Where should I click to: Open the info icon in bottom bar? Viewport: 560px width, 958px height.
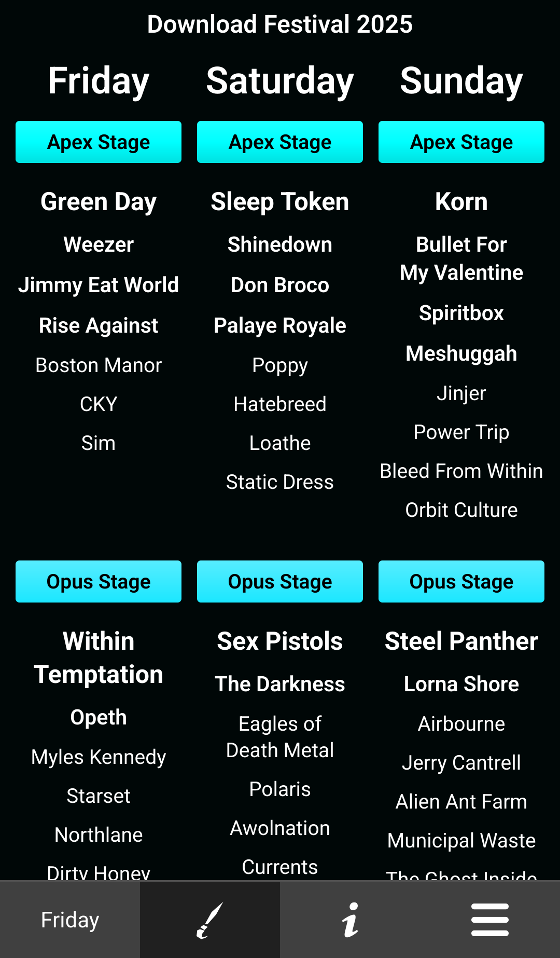coord(350,920)
